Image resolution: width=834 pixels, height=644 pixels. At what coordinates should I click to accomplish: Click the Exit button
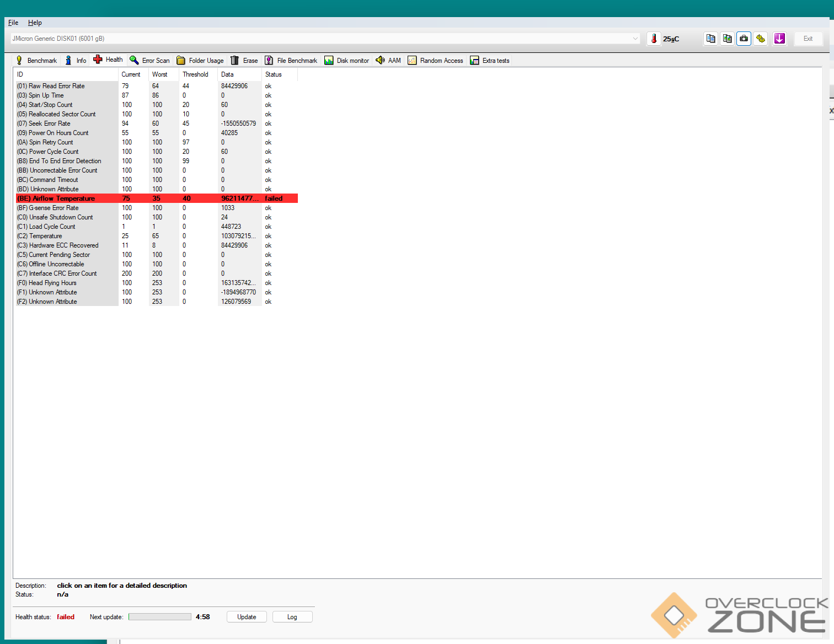tap(808, 39)
